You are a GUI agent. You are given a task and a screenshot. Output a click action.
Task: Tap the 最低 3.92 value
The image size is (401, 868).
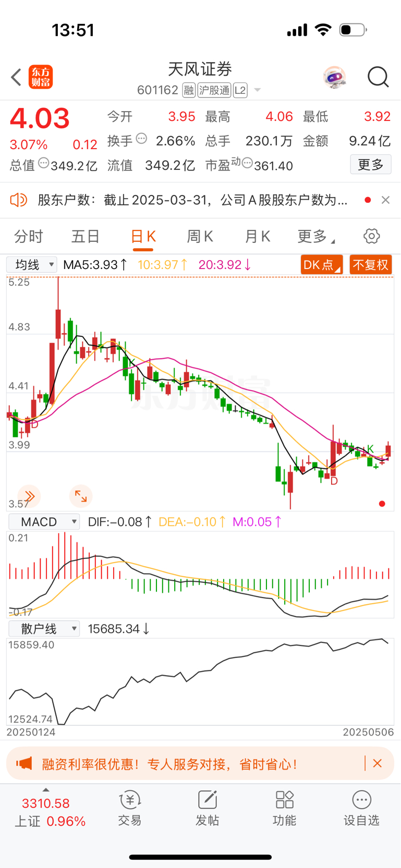377,116
